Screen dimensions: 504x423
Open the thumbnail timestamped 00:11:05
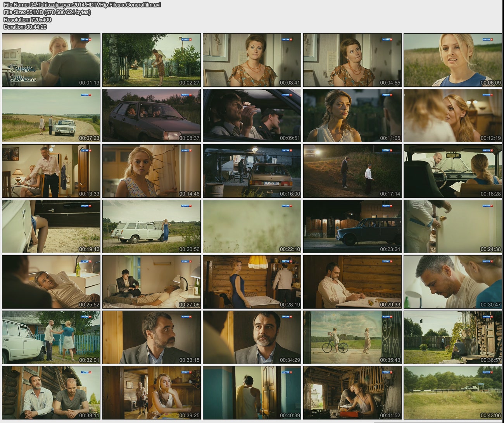(352, 116)
